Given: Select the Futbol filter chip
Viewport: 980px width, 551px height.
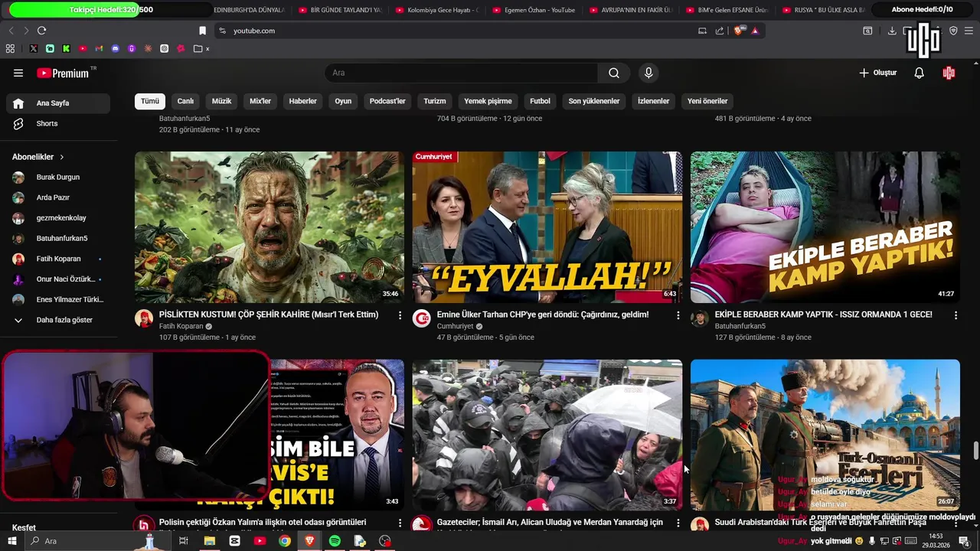Looking at the screenshot, I should point(540,101).
